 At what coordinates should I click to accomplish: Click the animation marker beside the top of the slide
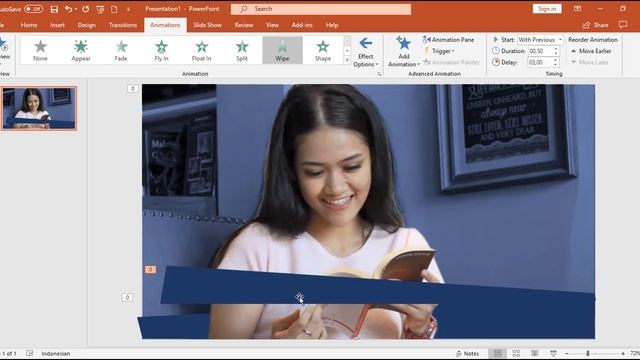click(x=132, y=89)
